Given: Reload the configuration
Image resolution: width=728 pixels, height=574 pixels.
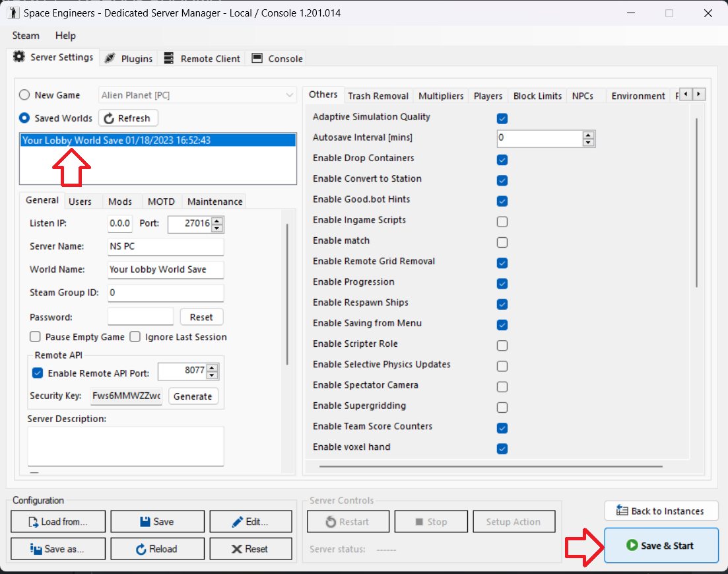Looking at the screenshot, I should pyautogui.click(x=156, y=549).
